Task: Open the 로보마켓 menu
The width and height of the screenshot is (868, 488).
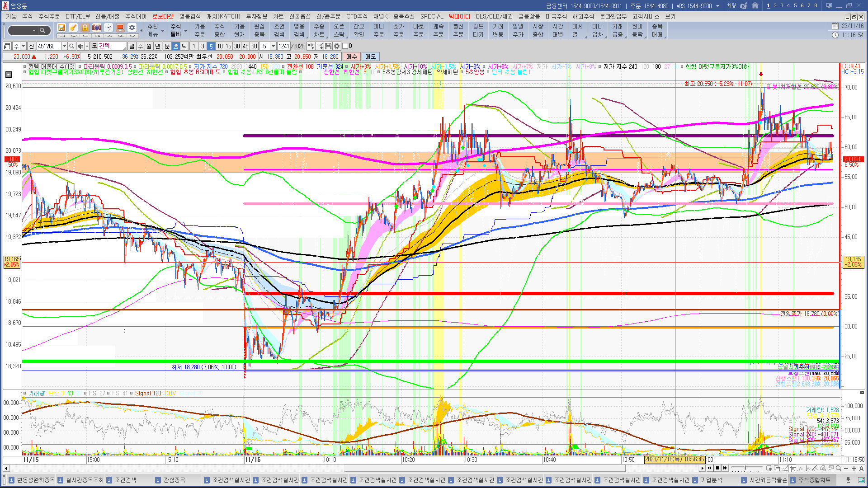Action: tap(163, 16)
